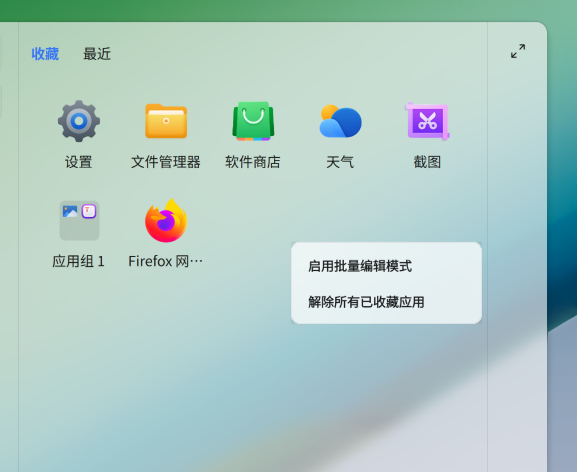Open the 设置 settings gear app
Image resolution: width=577 pixels, height=472 pixels.
tap(79, 121)
